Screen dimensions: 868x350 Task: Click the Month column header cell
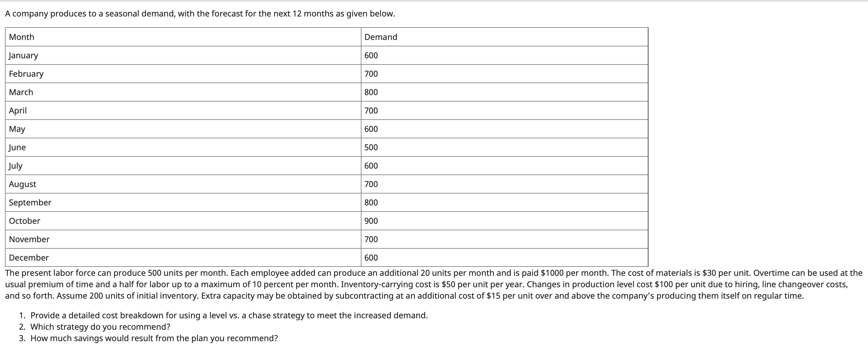(x=183, y=37)
